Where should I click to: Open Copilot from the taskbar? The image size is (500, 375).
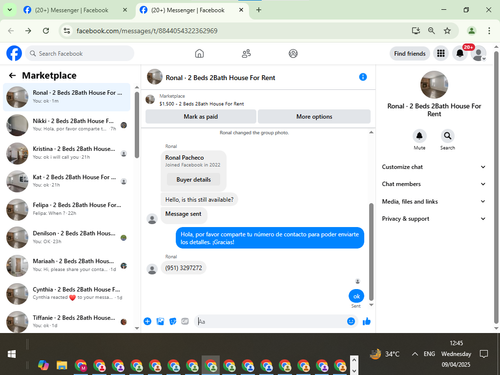click(x=43, y=365)
